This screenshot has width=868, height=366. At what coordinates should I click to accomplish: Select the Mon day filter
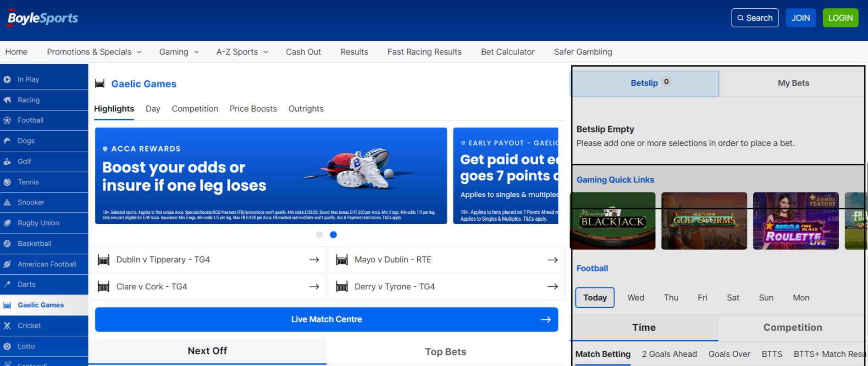coord(801,298)
